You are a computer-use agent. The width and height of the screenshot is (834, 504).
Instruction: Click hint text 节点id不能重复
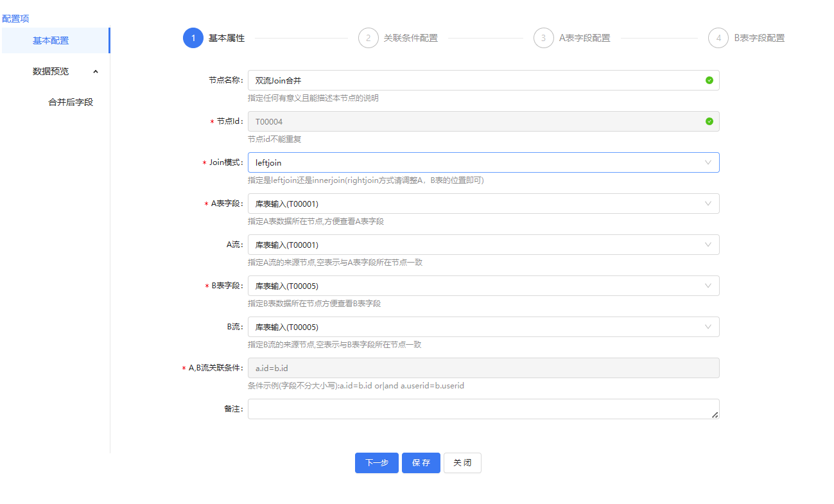coord(275,139)
